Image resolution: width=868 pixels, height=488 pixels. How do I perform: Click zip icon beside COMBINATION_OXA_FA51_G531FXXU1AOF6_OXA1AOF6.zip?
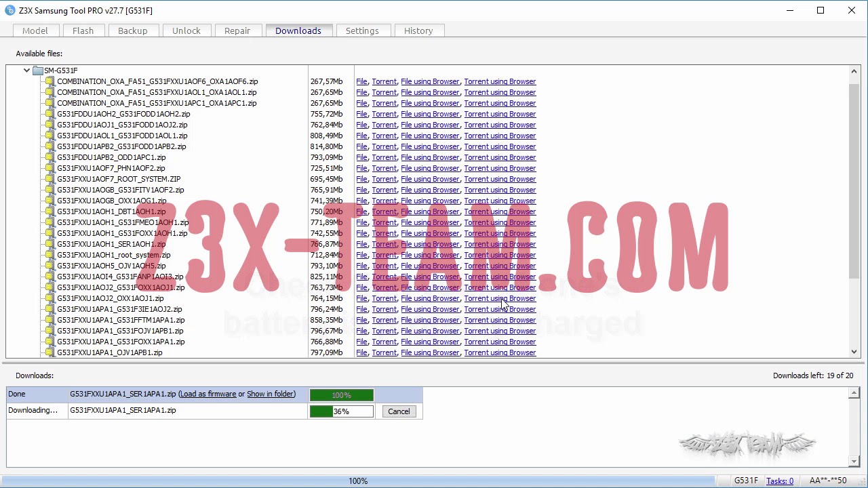(x=50, y=81)
